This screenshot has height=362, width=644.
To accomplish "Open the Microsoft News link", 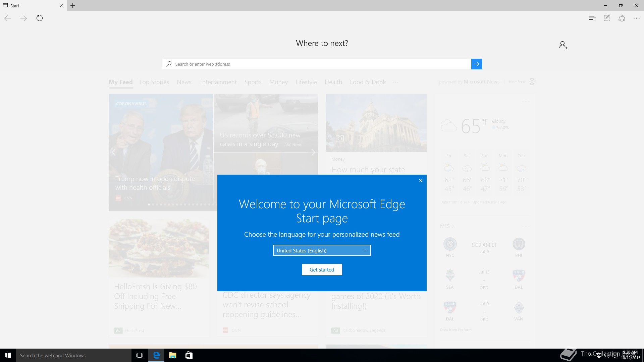I will 482,82.
